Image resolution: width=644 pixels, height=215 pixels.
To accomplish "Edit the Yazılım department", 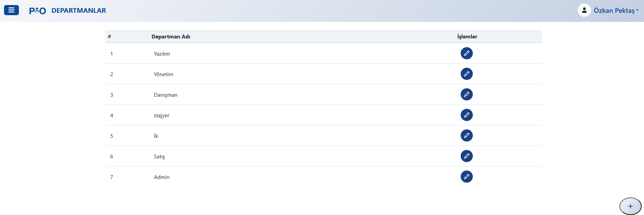I will point(466,53).
